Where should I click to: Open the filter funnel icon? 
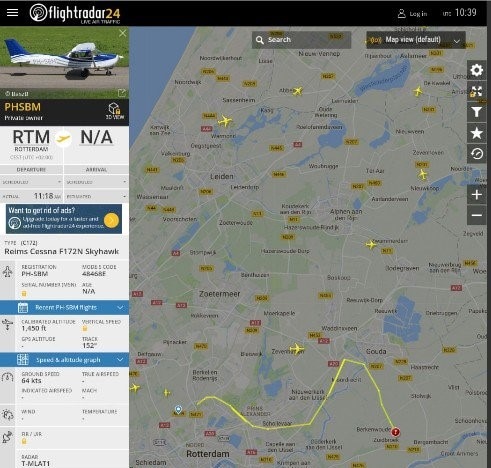[x=477, y=112]
